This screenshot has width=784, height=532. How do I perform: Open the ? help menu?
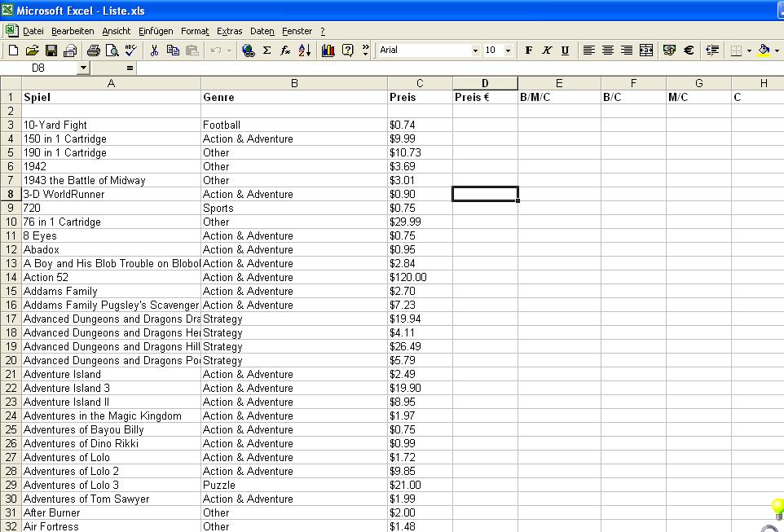tap(323, 31)
